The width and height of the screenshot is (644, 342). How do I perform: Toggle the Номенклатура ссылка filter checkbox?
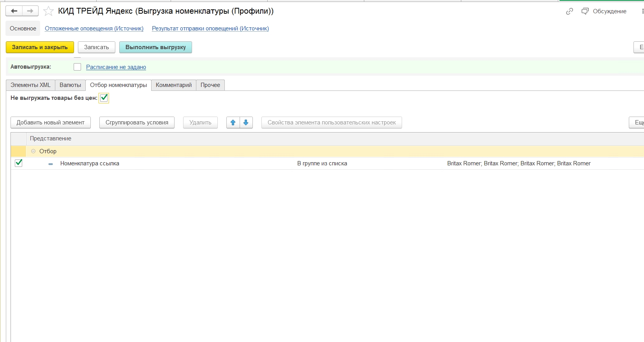coord(19,163)
